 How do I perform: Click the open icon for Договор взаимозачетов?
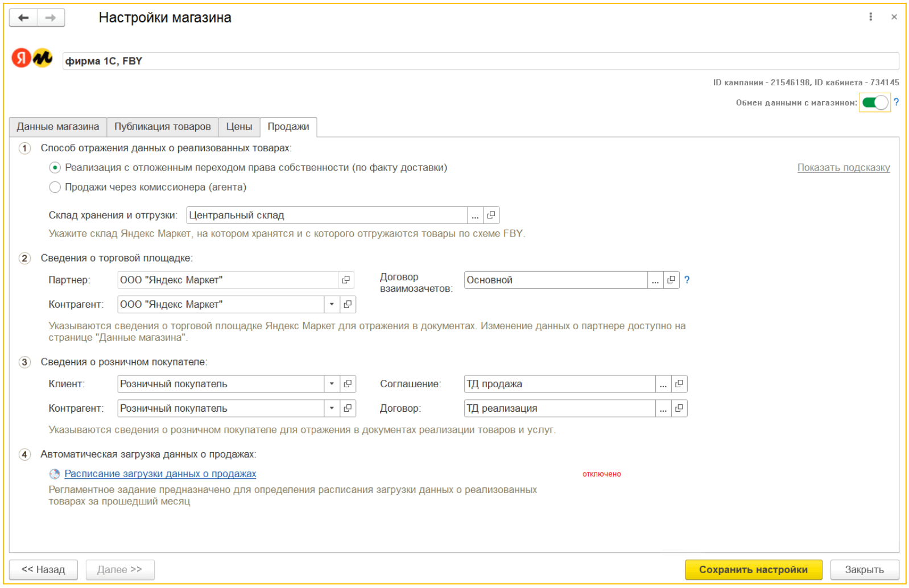pos(671,280)
